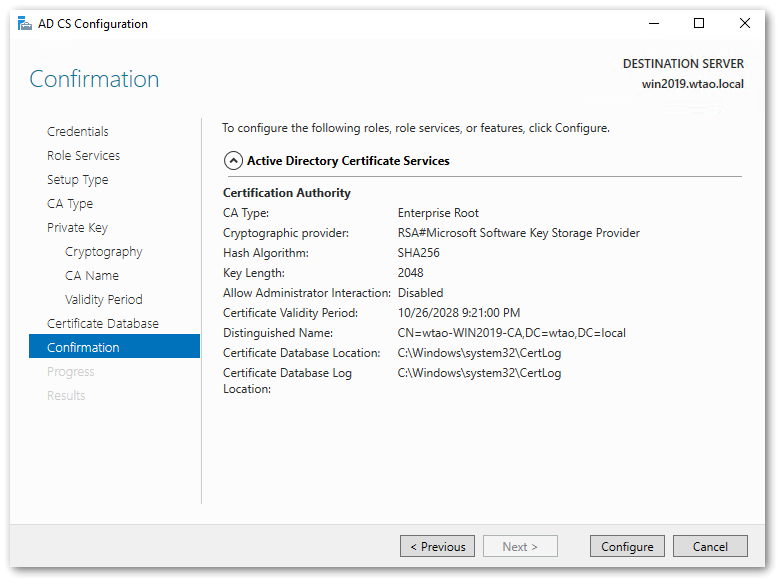Go to the Certificate Database step

[x=103, y=323]
